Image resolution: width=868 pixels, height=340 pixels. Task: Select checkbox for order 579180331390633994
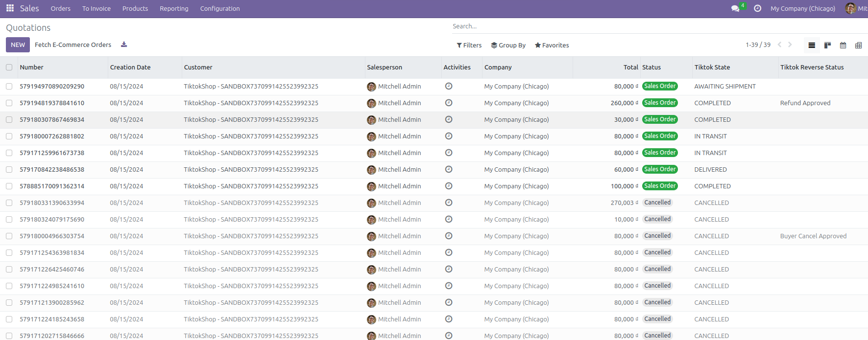click(x=9, y=203)
